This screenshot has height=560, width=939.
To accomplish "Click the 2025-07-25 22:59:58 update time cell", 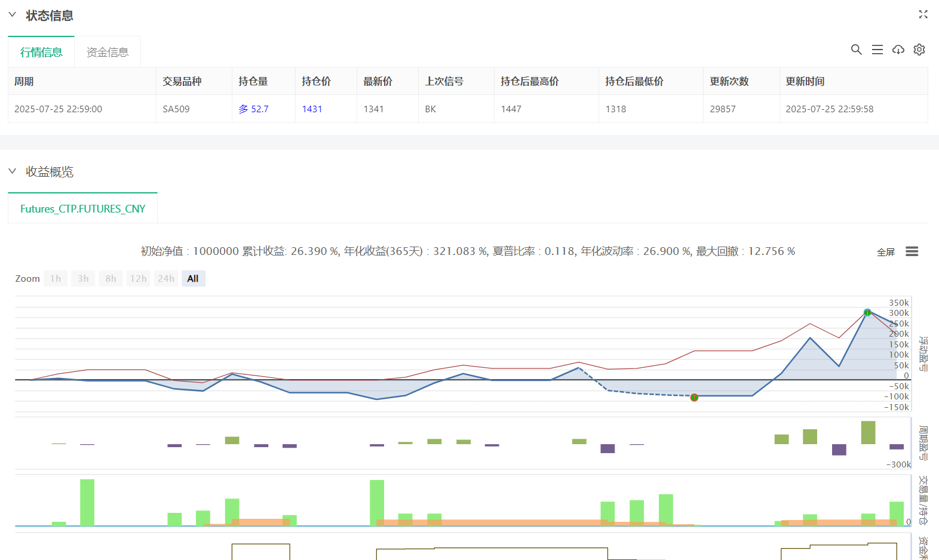I will 854,109.
